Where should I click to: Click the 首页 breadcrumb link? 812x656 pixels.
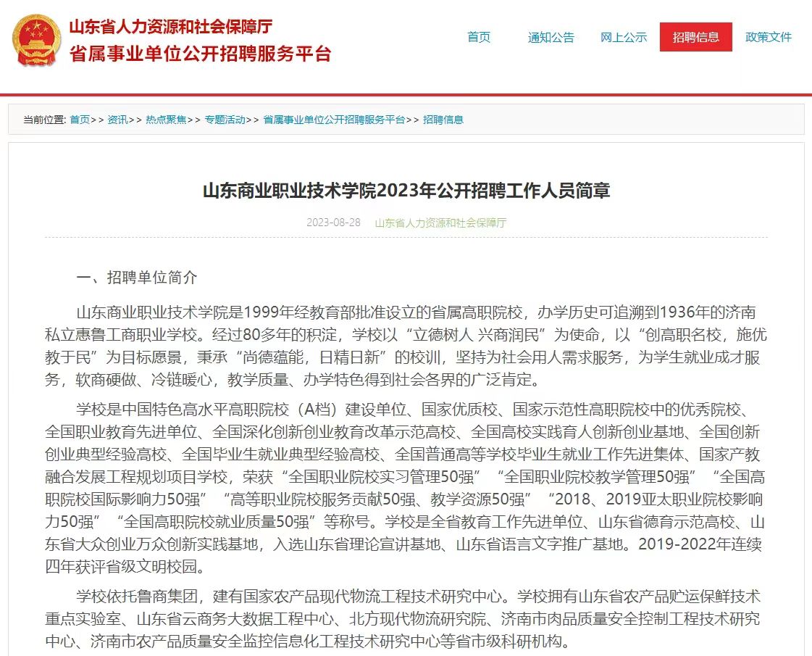pyautogui.click(x=80, y=120)
